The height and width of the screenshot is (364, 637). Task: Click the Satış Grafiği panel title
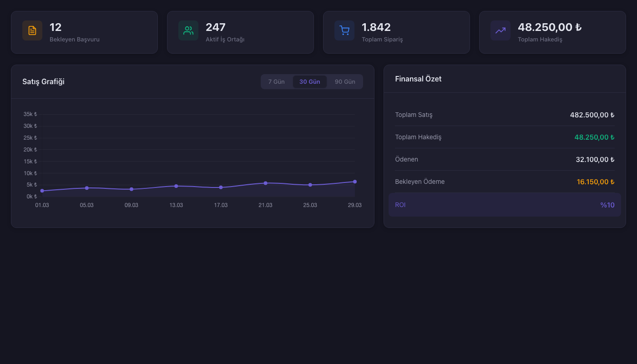pos(43,81)
